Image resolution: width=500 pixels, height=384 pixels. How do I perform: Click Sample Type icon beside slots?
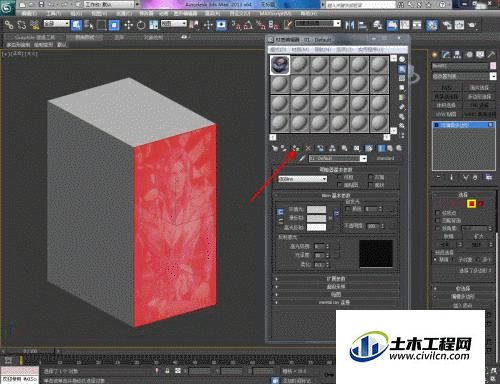[402, 60]
